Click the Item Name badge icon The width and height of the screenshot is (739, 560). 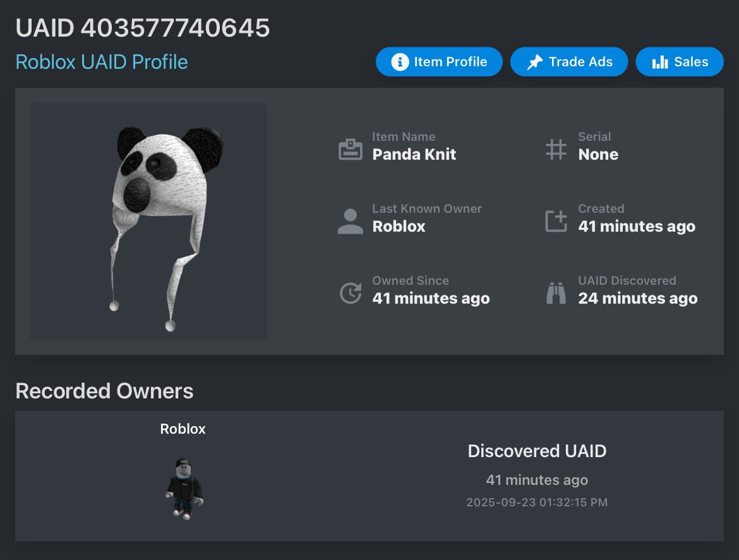[x=351, y=150]
